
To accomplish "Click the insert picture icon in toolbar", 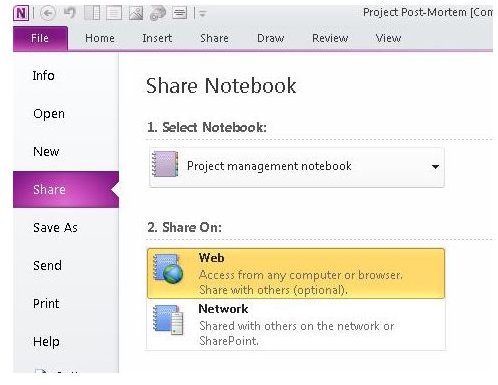I will click(x=136, y=13).
